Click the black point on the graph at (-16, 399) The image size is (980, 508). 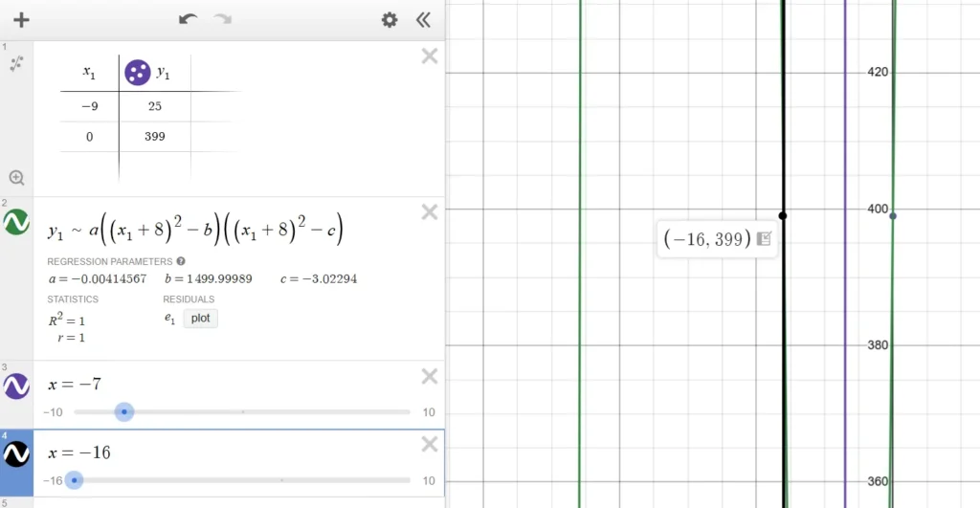(x=783, y=216)
